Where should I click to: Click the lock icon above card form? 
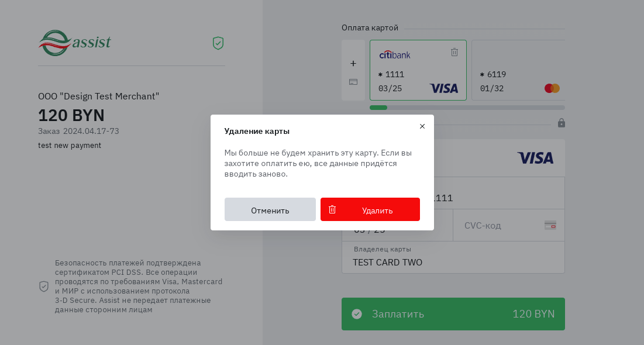click(x=562, y=123)
